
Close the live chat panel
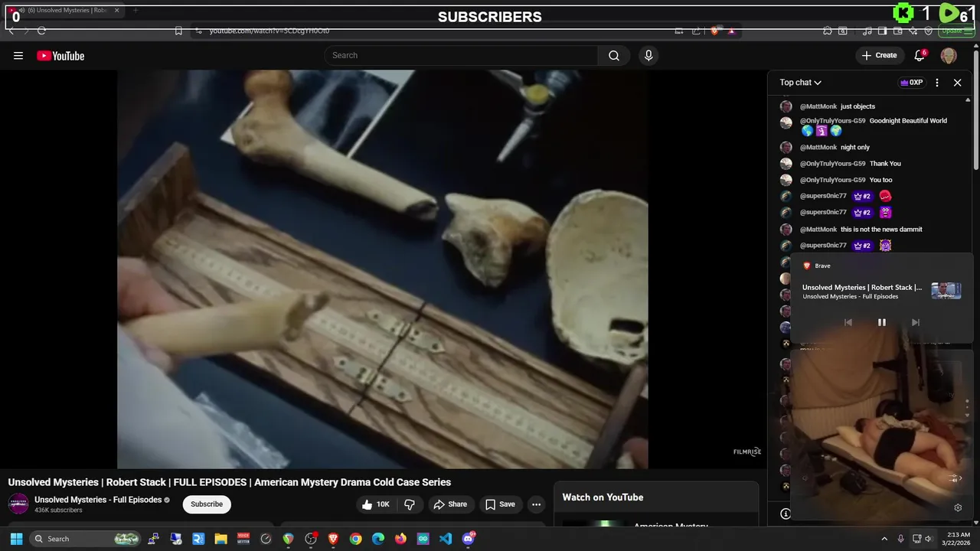tap(957, 83)
